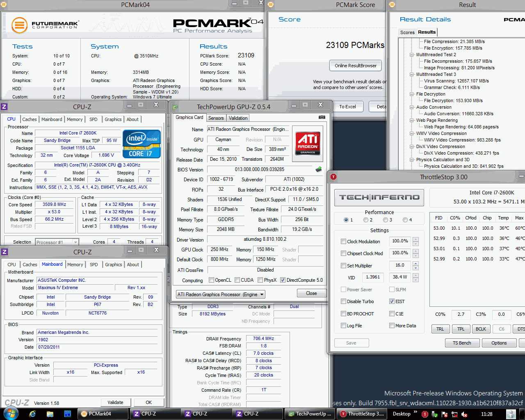Collapse File Decryption tree node

411,94
